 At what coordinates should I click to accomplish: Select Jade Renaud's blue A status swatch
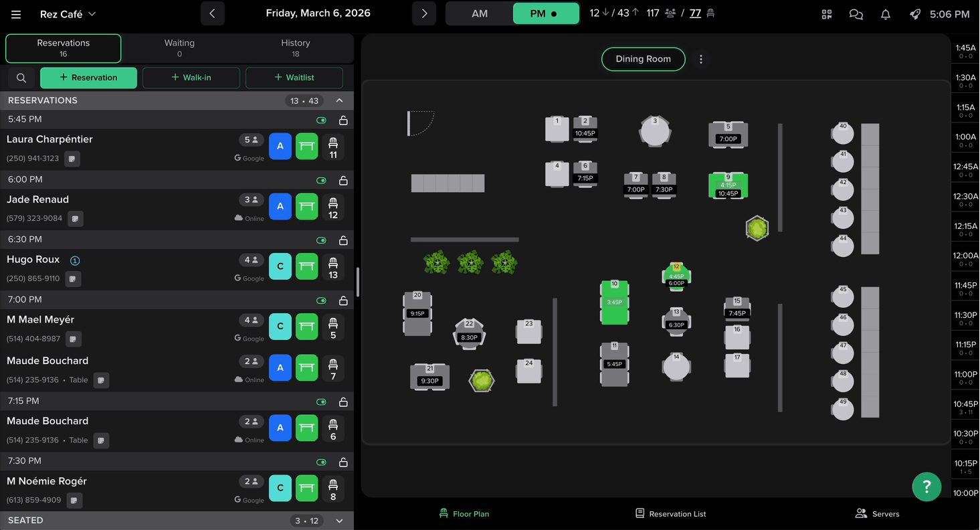coord(280,206)
